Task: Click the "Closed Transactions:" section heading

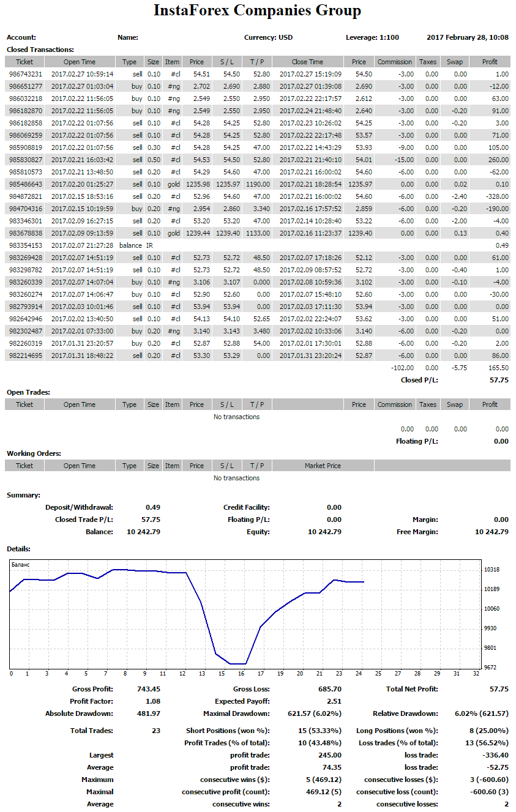Action: click(40, 50)
